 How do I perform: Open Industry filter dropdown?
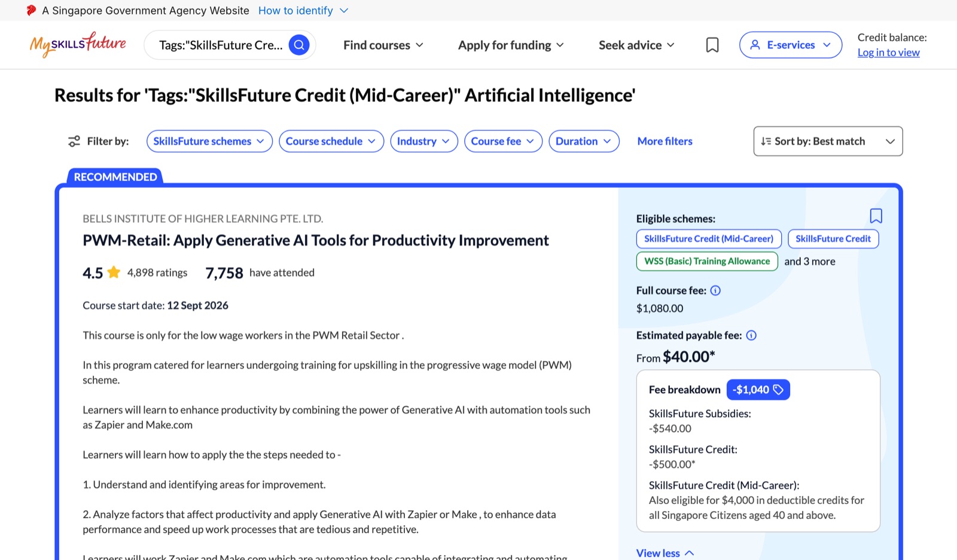[424, 141]
